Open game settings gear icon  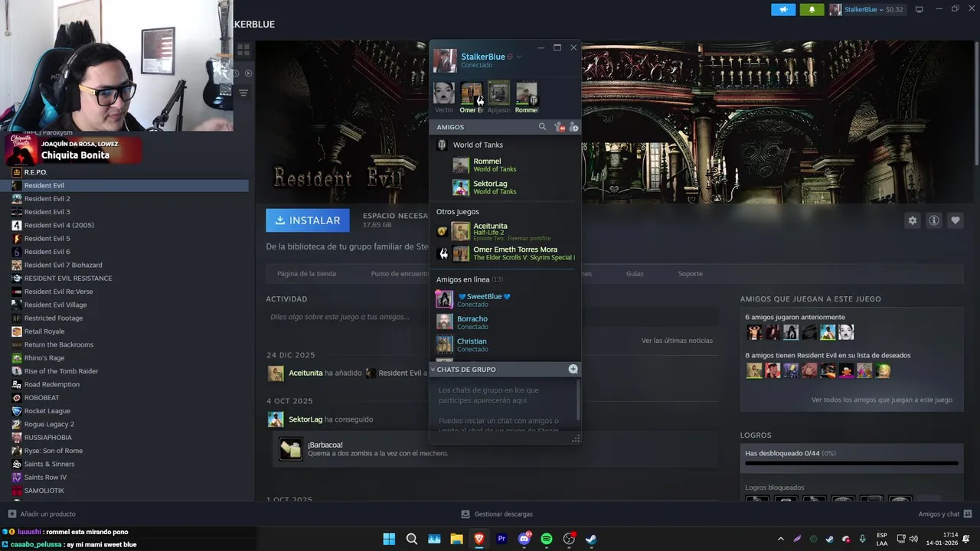pos(913,220)
